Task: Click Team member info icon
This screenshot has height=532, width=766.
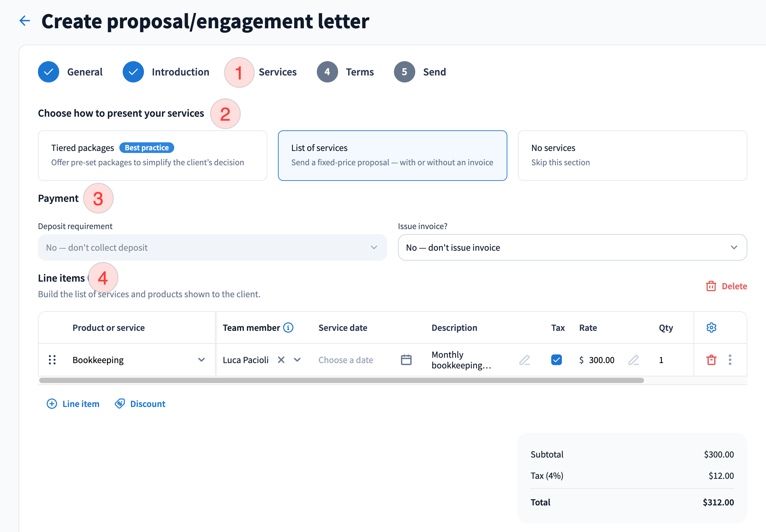Action: point(288,327)
